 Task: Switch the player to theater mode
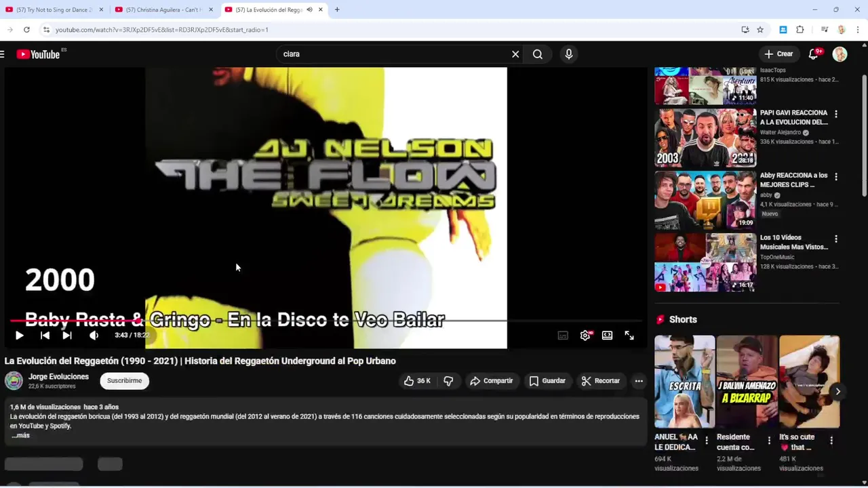[607, 335]
